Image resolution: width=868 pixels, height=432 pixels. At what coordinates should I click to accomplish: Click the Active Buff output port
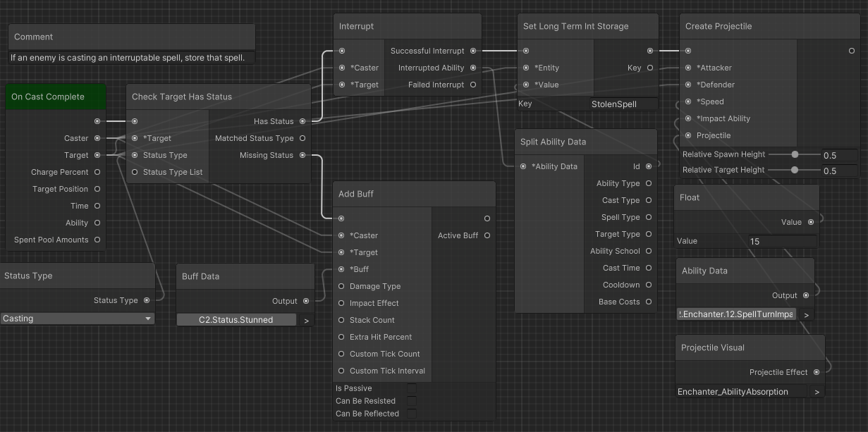pyautogui.click(x=487, y=235)
